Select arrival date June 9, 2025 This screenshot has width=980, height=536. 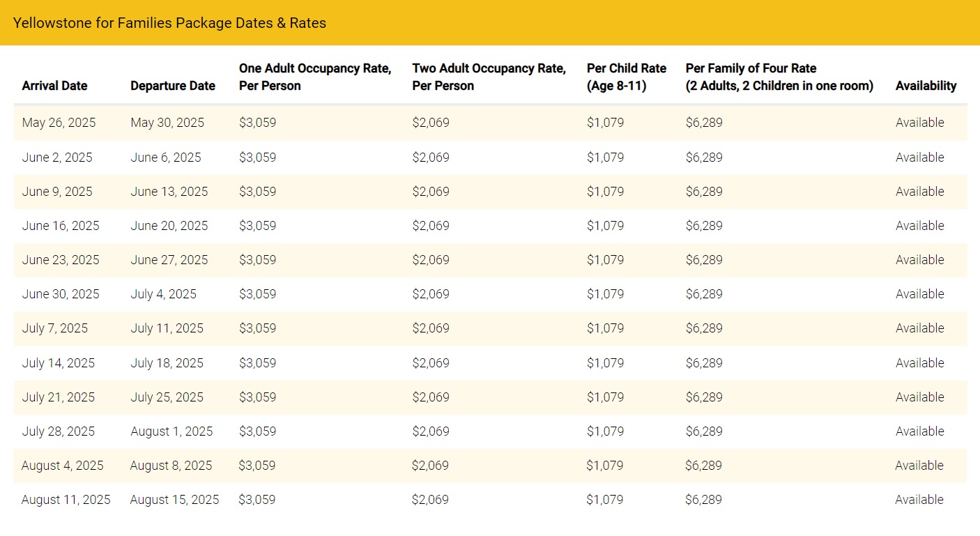tap(57, 192)
